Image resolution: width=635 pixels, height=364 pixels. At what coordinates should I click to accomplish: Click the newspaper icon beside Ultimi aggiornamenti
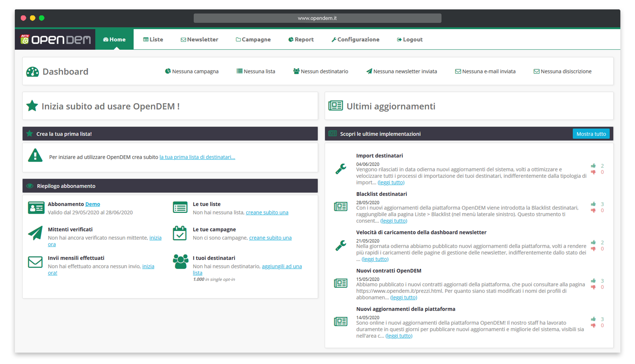[335, 106]
